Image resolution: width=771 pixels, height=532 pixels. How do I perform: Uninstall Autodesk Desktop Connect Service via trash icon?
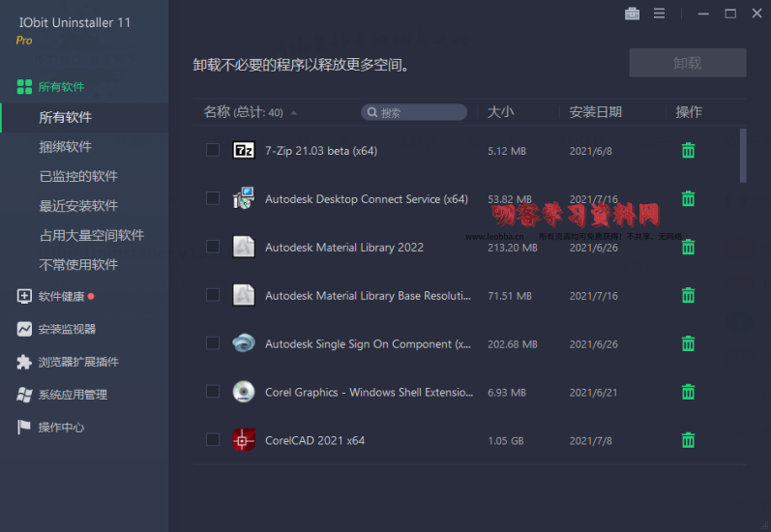click(688, 198)
